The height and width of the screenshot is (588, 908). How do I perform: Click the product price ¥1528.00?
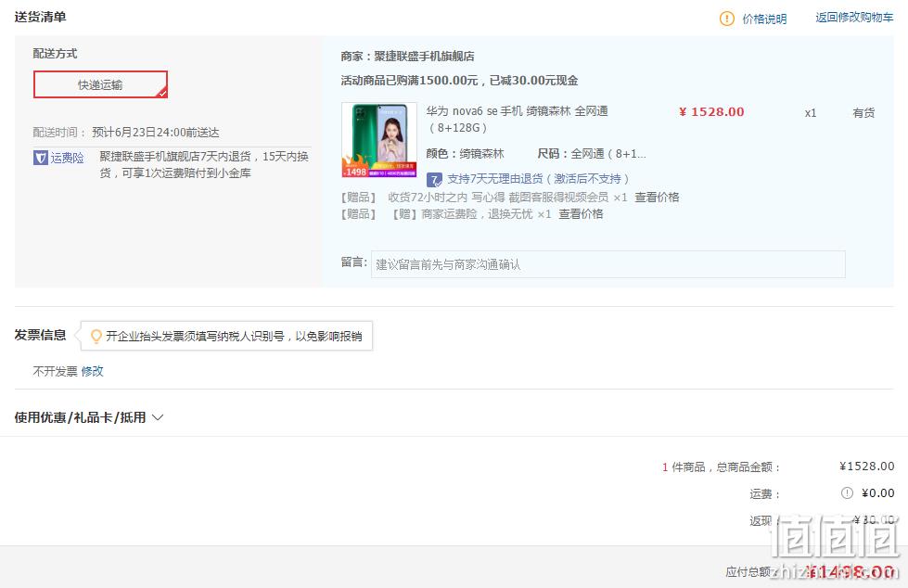click(x=711, y=112)
